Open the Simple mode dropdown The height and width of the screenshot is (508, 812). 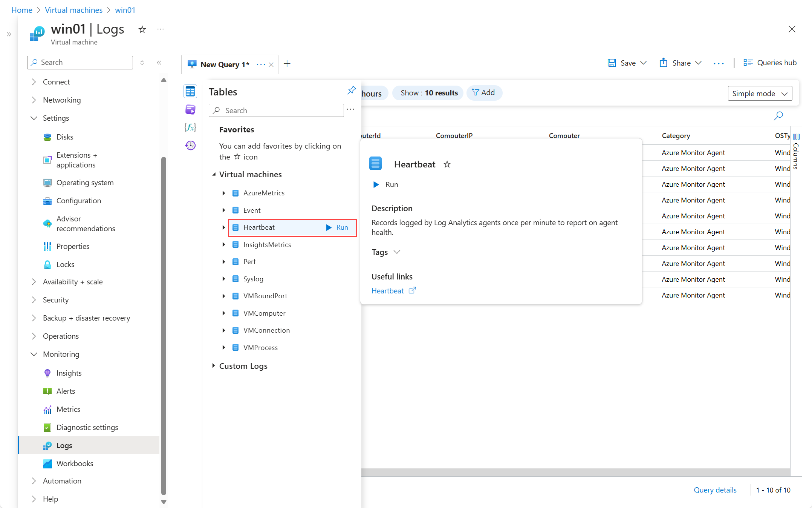[760, 94]
